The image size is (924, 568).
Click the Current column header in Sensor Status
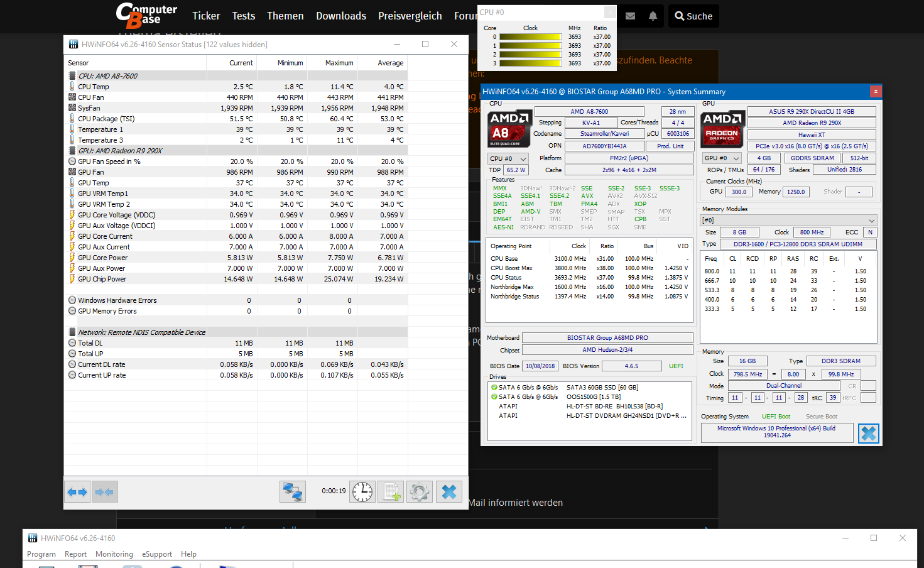[232, 63]
